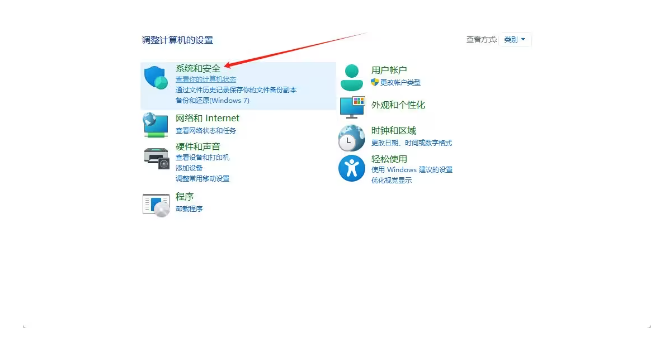Viewport: 668px width, 362px height.
Task: Open 查看设备和打印机 link
Action: 202,158
